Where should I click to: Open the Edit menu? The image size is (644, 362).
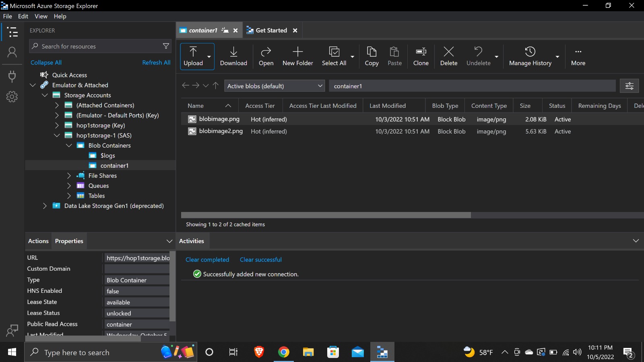23,16
